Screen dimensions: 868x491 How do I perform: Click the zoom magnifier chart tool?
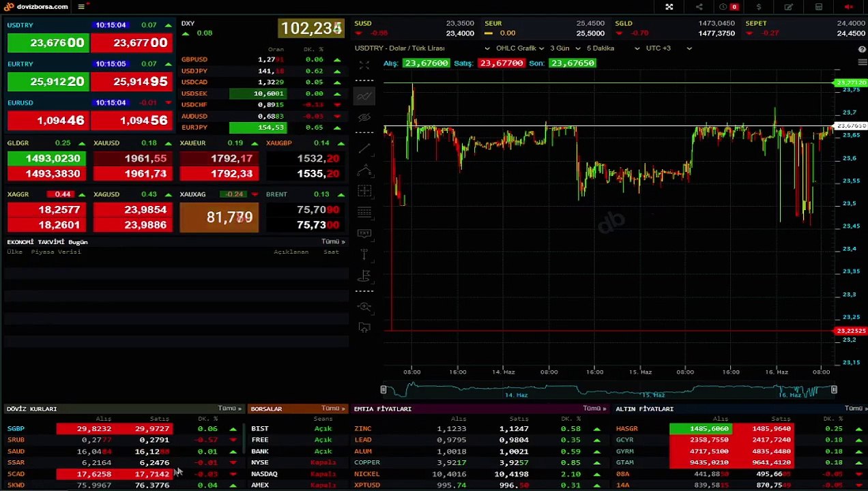(364, 307)
